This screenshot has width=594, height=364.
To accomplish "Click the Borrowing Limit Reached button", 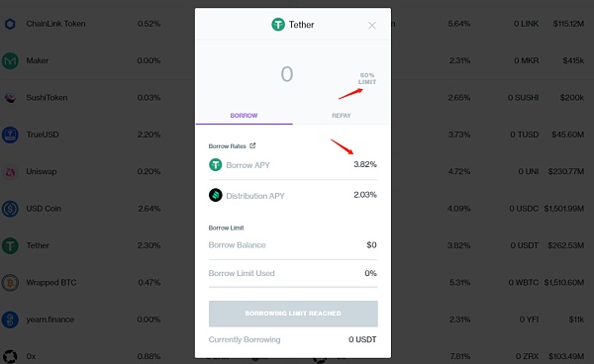I will coord(293,314).
